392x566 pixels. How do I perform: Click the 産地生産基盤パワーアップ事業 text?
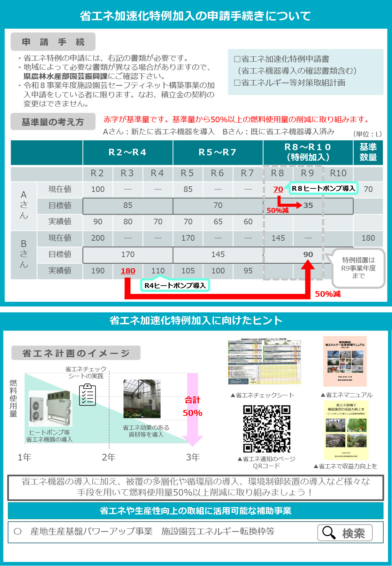click(92, 531)
